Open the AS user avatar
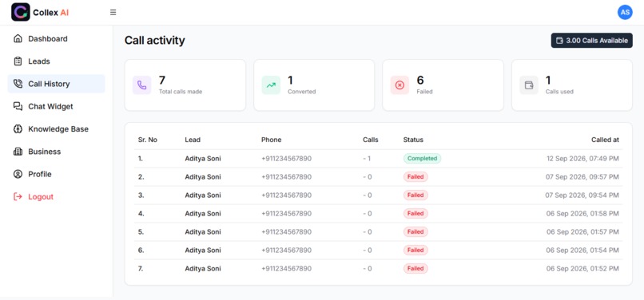 [x=625, y=12]
